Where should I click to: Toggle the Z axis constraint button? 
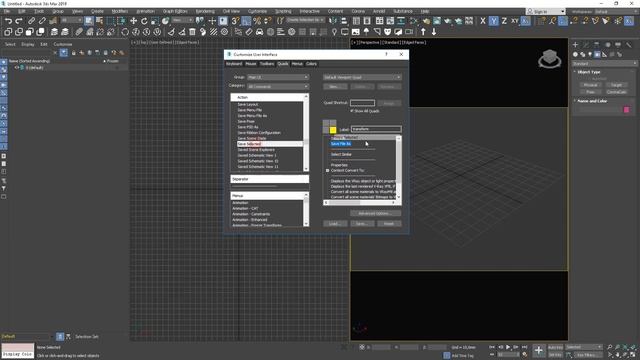(x=504, y=21)
